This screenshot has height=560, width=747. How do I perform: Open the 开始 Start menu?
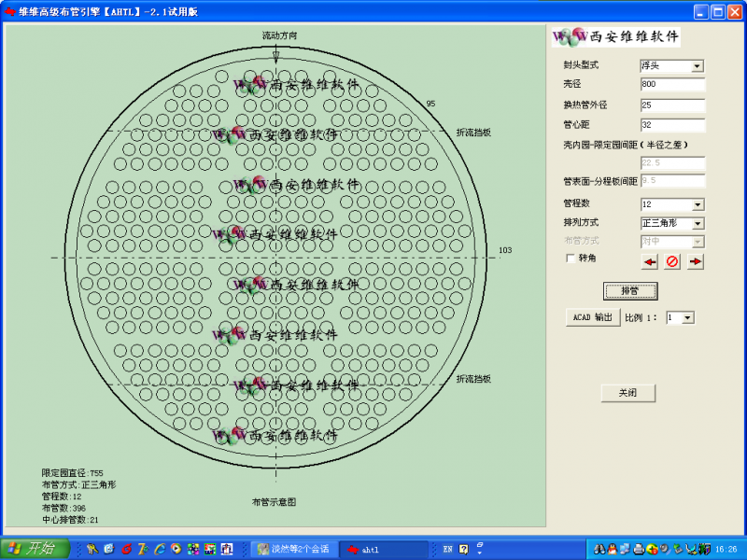point(35,549)
